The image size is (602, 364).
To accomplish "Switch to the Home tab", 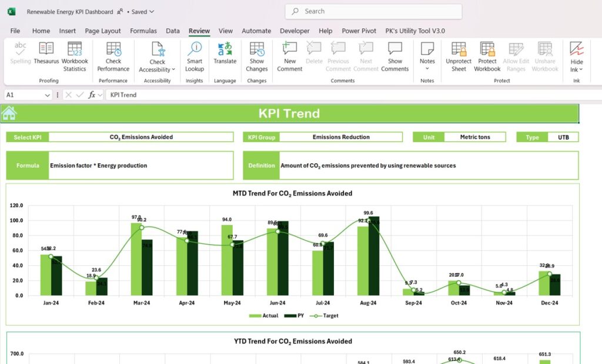I will click(41, 31).
